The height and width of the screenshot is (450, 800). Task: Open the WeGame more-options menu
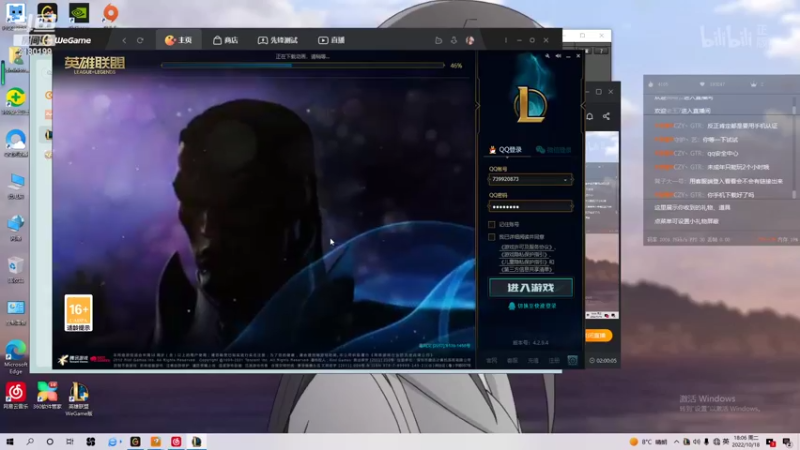point(506,40)
